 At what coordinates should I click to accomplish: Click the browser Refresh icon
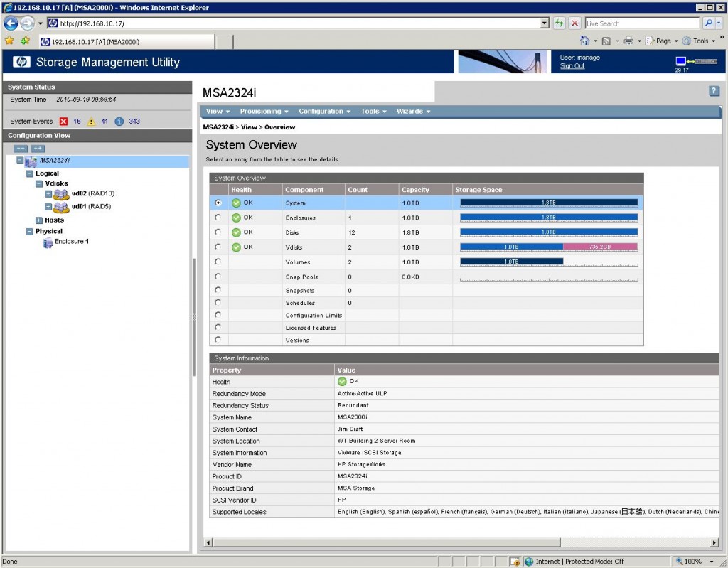[560, 23]
